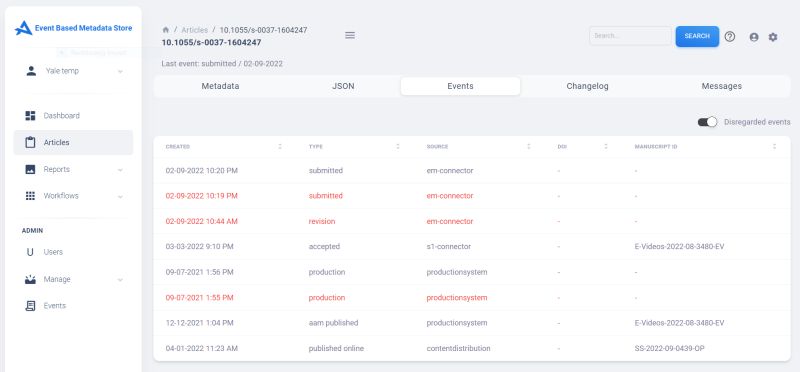This screenshot has height=372, width=800.
Task: Expand the Yale temp user dropdown
Action: click(120, 71)
